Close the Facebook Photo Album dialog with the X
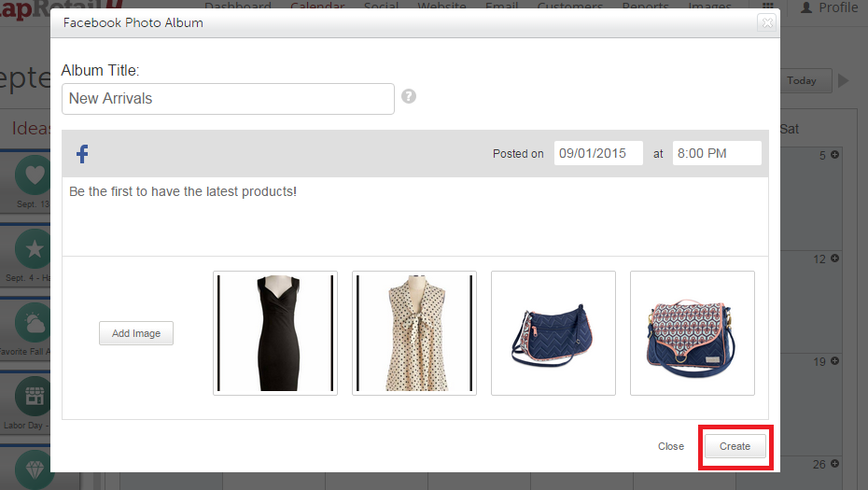Screen dimensions: 868x490 (767, 22)
